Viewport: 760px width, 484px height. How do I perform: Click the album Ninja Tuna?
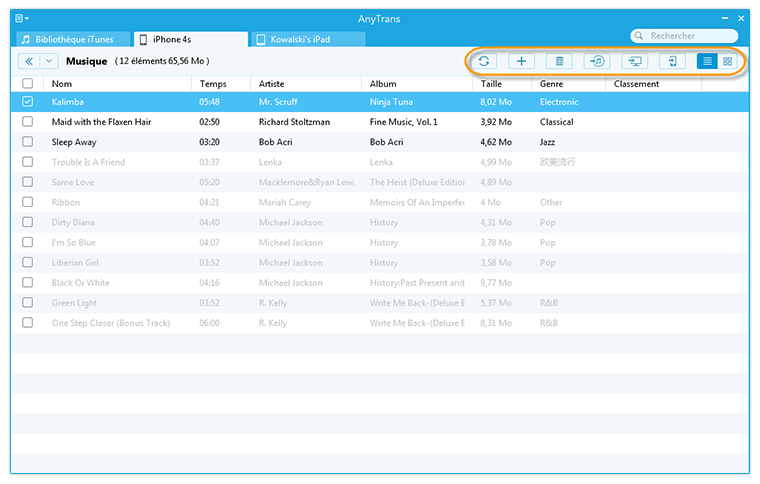coord(391,102)
